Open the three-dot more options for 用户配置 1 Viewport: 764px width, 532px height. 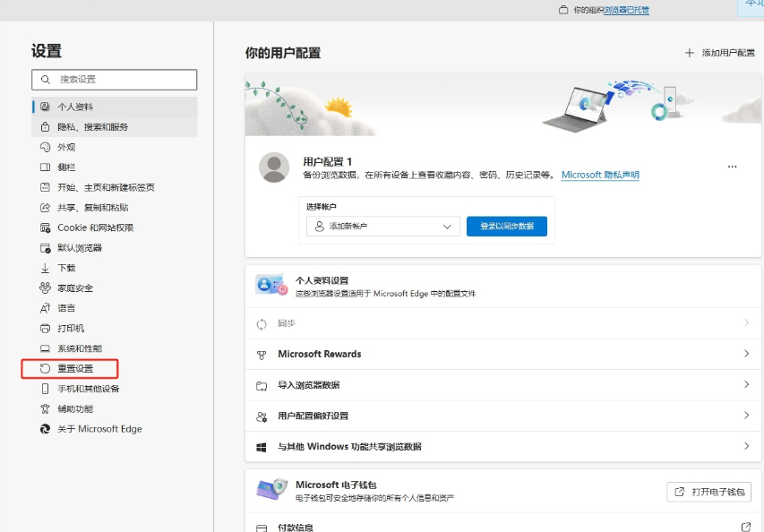tap(732, 167)
